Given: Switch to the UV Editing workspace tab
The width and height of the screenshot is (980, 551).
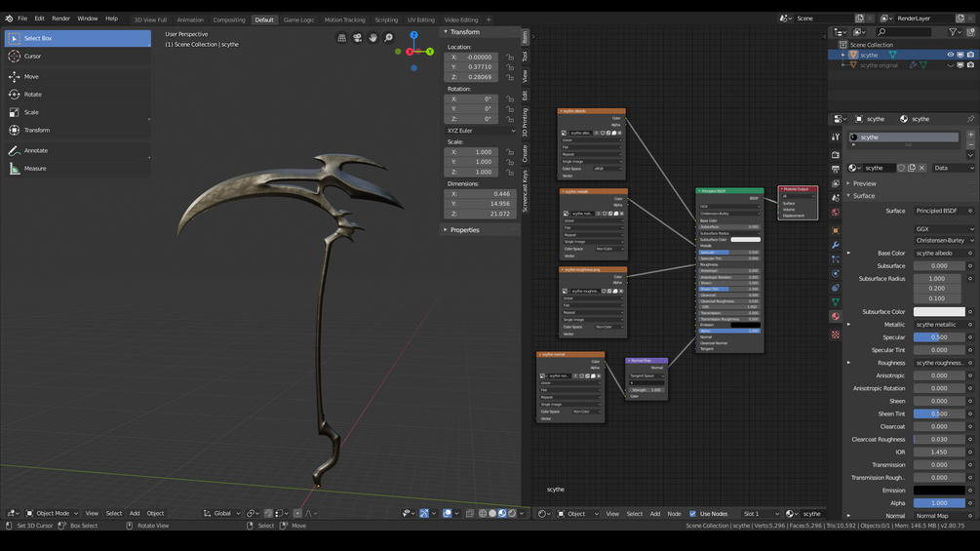Looking at the screenshot, I should tap(420, 20).
